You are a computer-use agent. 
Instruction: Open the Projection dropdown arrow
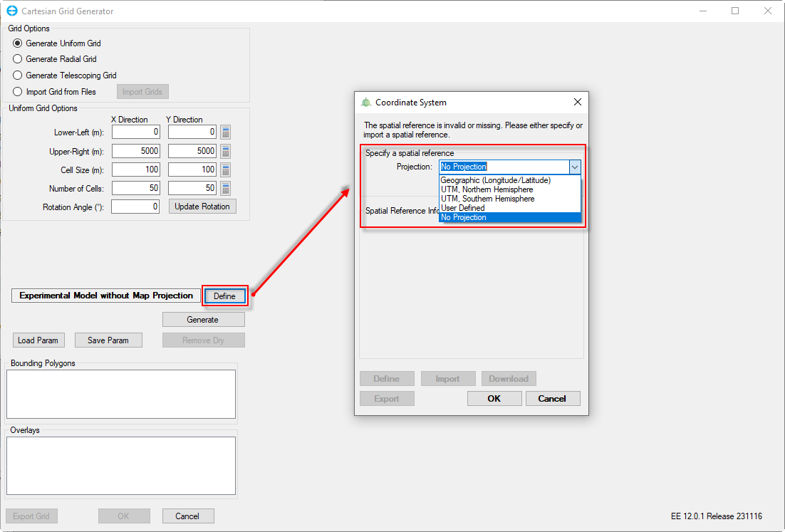(x=575, y=166)
